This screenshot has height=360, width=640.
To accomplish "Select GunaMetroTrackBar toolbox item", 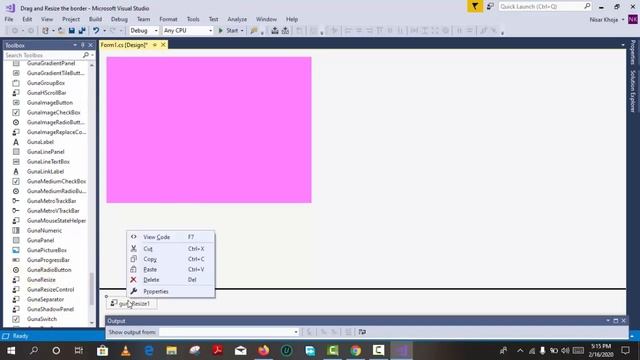I will click(51, 201).
